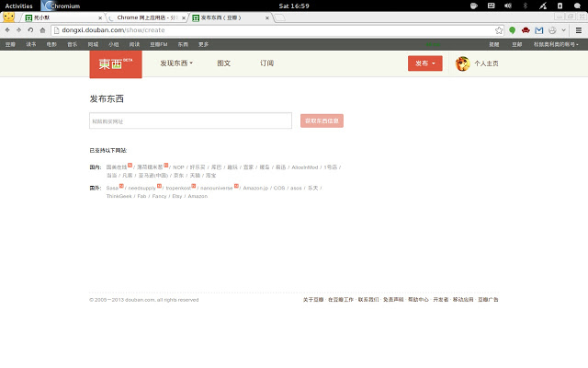
Task: Open 豆瓣FM in the top nav bar
Action: point(159,44)
